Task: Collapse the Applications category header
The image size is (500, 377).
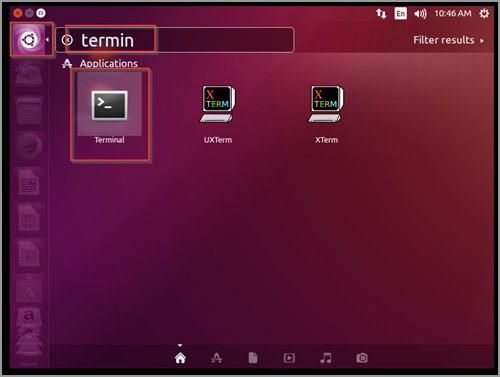Action: point(100,63)
